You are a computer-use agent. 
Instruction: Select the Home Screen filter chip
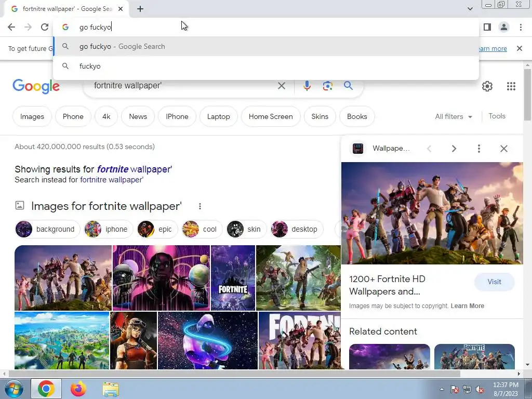click(x=270, y=116)
